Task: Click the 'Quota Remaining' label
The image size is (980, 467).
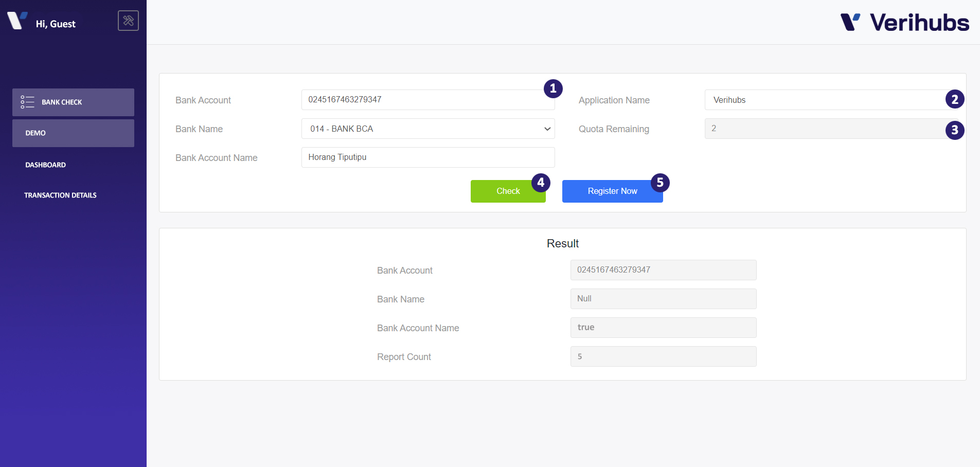Action: click(x=614, y=129)
